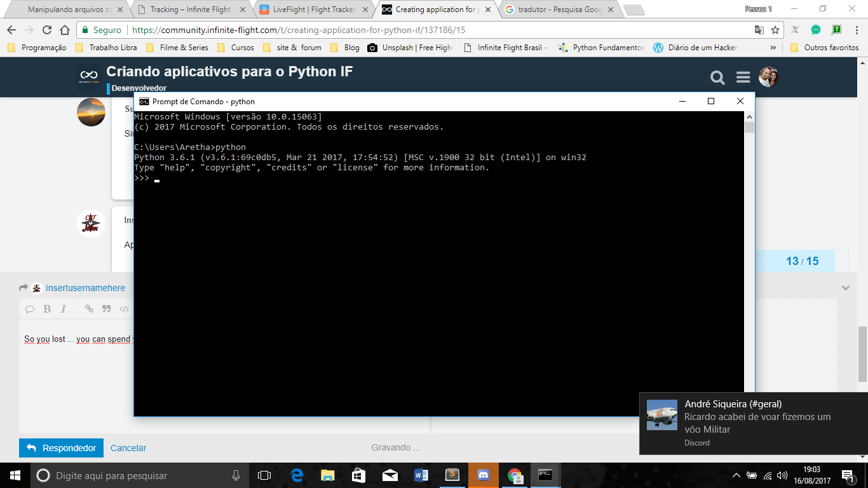Open the green chat bubble extension icon
This screenshot has width=868, height=488.
pos(816,30)
